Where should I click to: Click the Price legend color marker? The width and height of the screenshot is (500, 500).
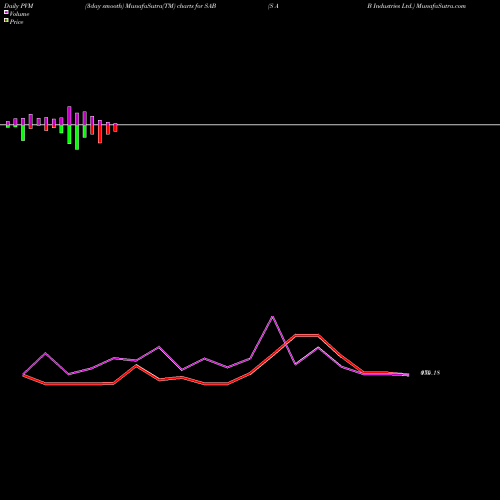tap(6, 20)
